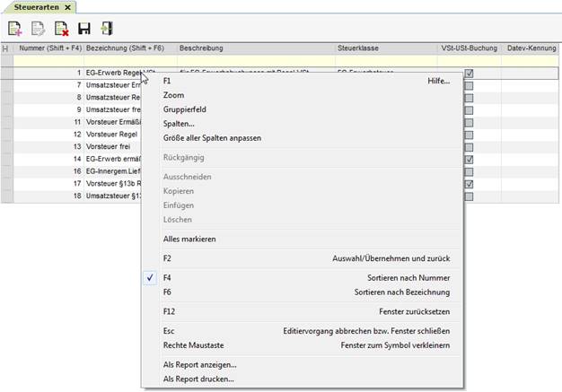Click the Datev-Kennung column header
This screenshot has height=392, width=562.
[530, 48]
